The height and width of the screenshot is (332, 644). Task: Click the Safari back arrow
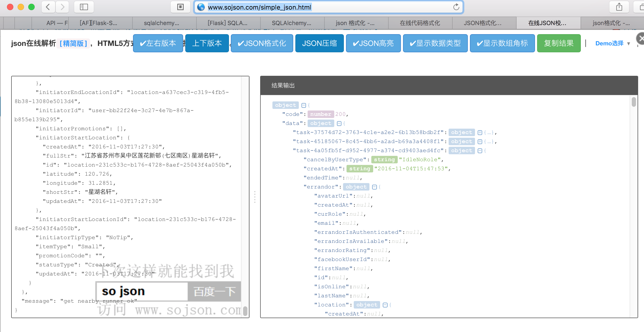point(48,7)
